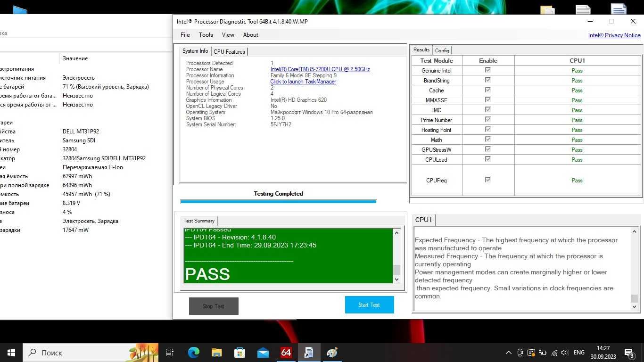Image resolution: width=644 pixels, height=362 pixels.
Task: Click up arrow of CPU1 description scrollbar
Action: click(x=634, y=232)
